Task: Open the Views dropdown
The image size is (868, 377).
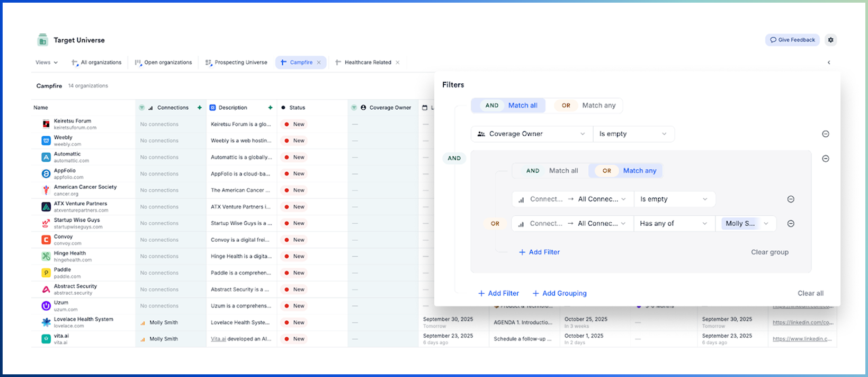Action: point(47,63)
